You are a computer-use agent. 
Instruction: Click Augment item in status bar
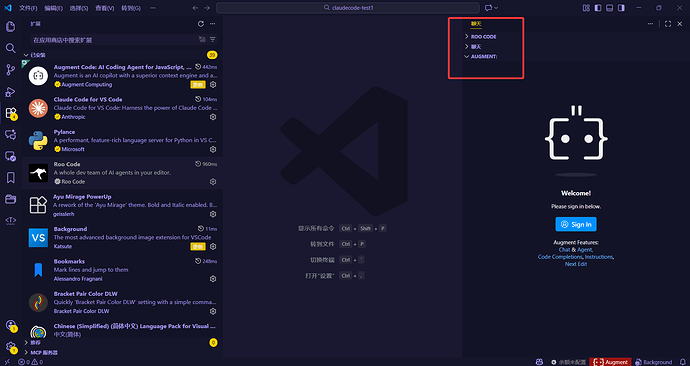tap(610, 362)
